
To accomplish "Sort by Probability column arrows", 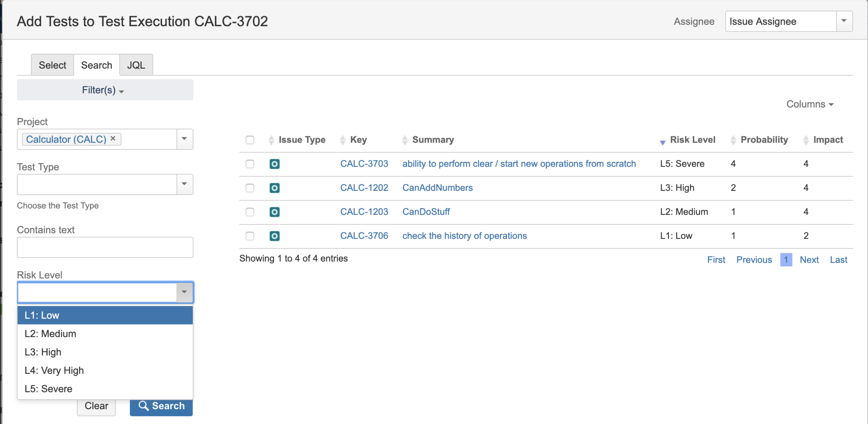I will point(733,140).
